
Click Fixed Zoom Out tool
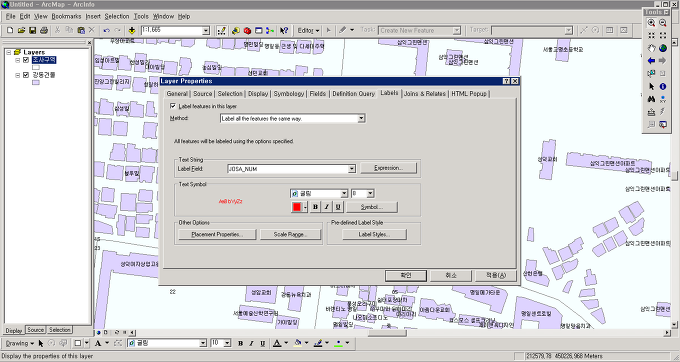[x=663, y=36]
